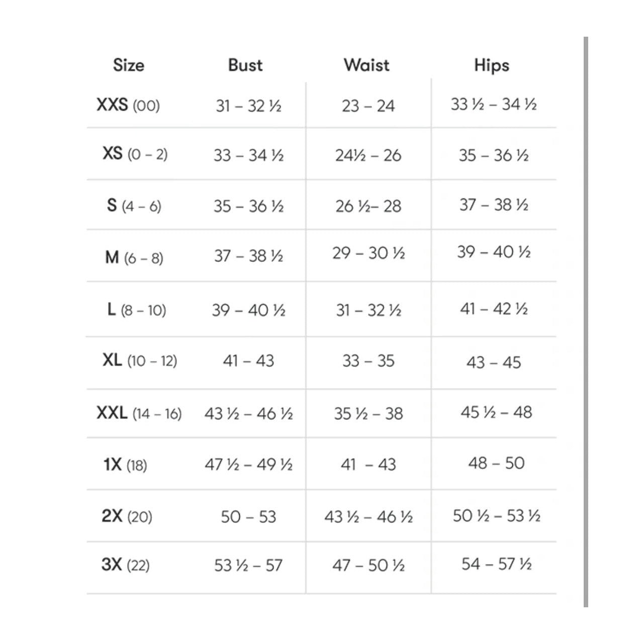Click the 23 – 24 waist cell
This screenshot has height=644, width=644.
[x=369, y=106]
